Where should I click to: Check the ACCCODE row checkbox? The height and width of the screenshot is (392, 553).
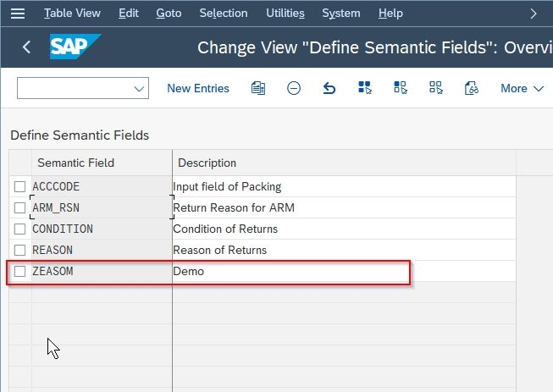point(19,186)
